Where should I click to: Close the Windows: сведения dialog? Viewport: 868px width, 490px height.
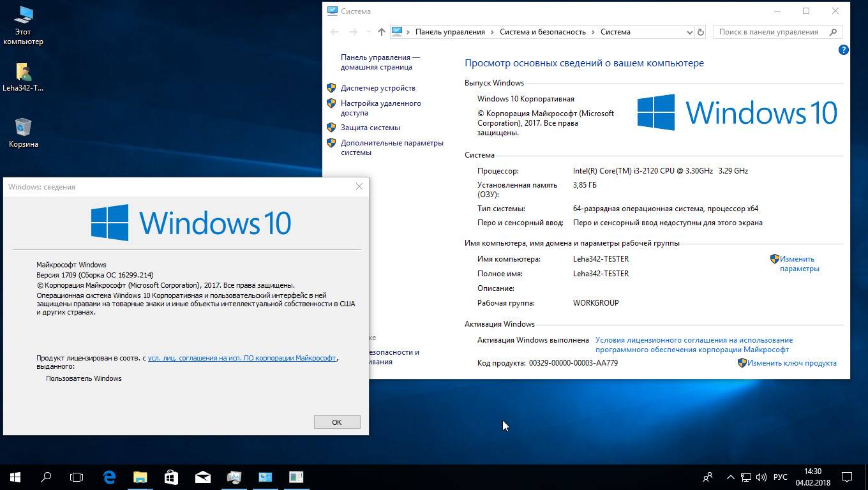click(x=359, y=186)
